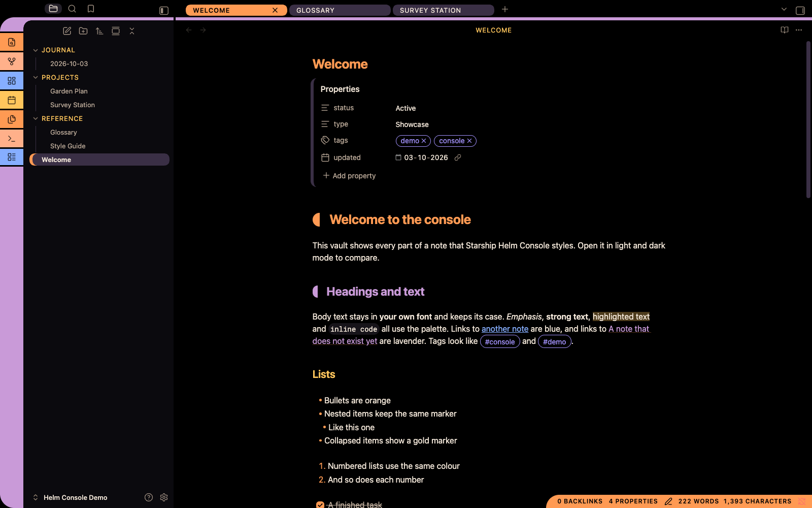The width and height of the screenshot is (812, 508).
Task: Collapse all folders icon in explorer
Action: tap(132, 31)
